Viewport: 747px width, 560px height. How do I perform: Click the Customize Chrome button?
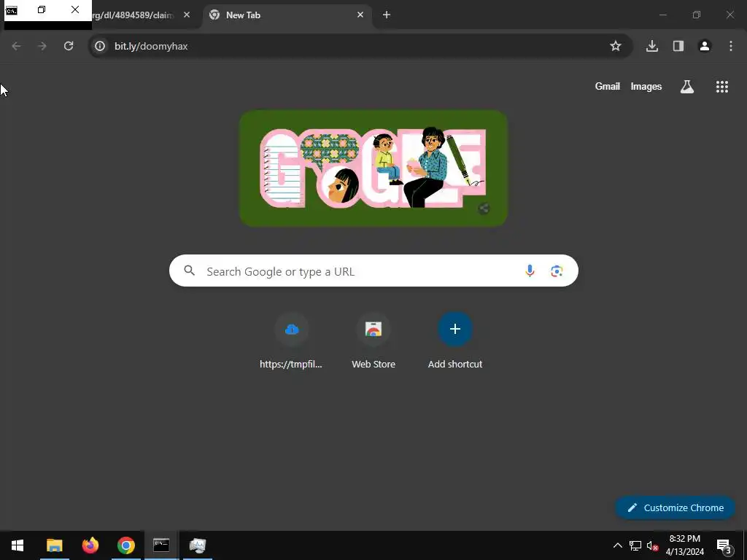click(675, 507)
